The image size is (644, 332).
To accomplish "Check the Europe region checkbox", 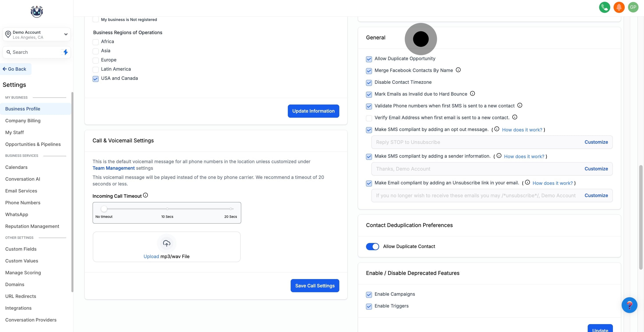I will (96, 60).
